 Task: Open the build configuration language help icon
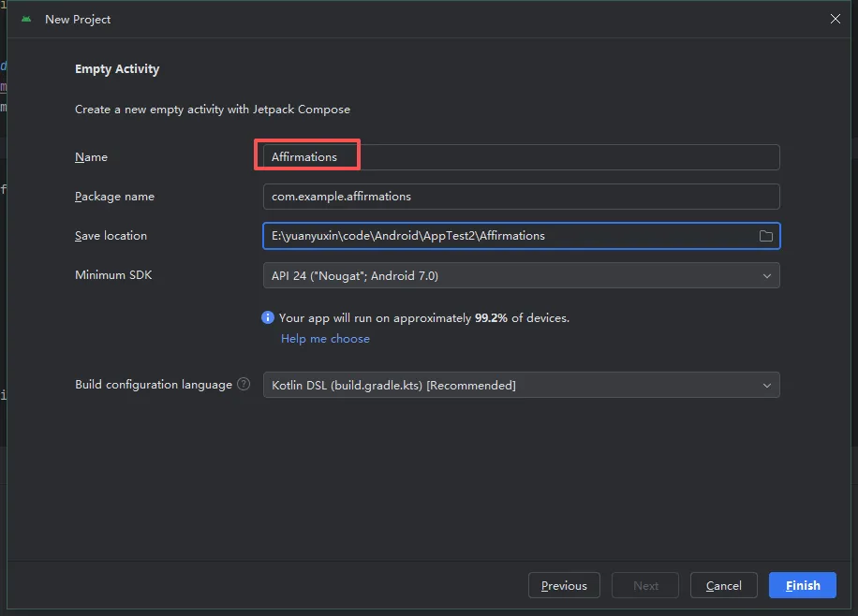tap(244, 384)
